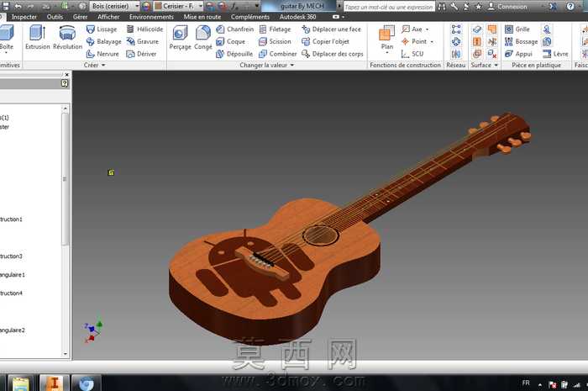Select the SCU coordinate system tool
588x391 pixels.
412,54
